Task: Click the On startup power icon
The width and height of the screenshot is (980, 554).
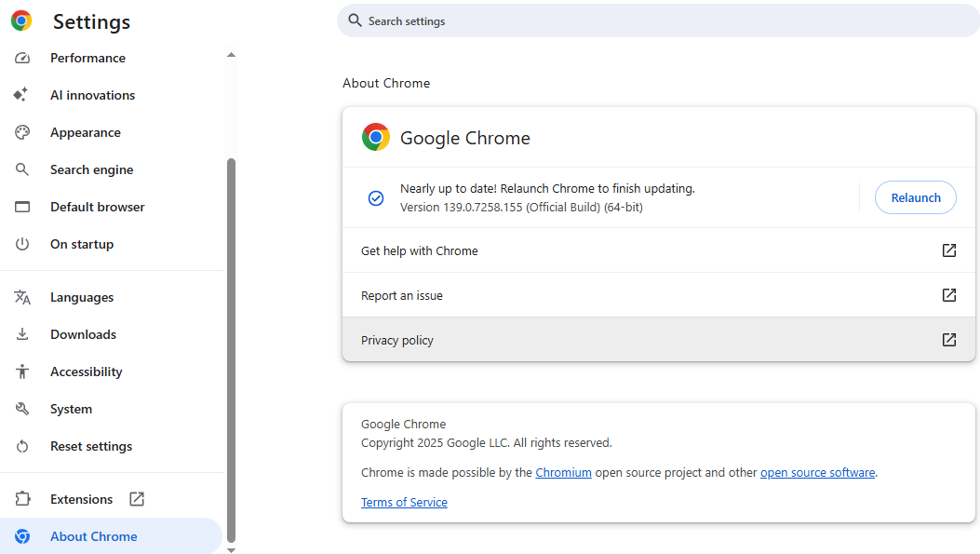Action: 23,243
